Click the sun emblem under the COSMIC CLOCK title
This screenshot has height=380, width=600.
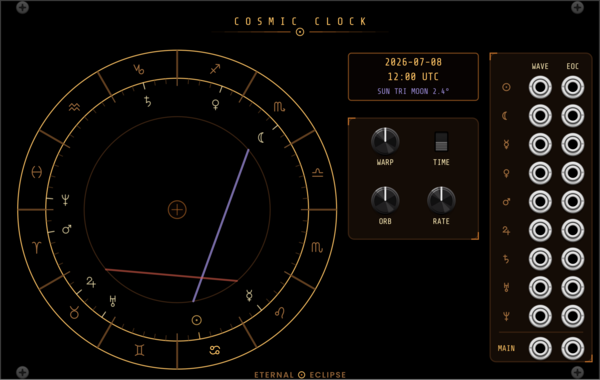[300, 32]
